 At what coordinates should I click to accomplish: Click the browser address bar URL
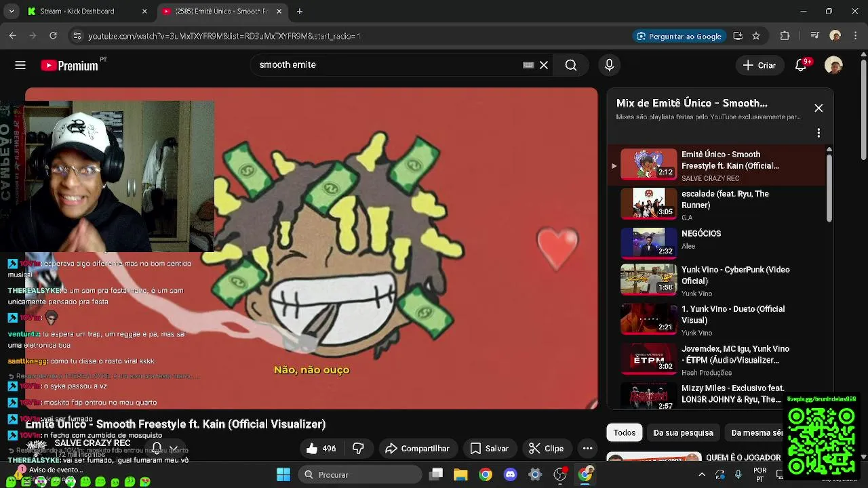click(x=224, y=36)
